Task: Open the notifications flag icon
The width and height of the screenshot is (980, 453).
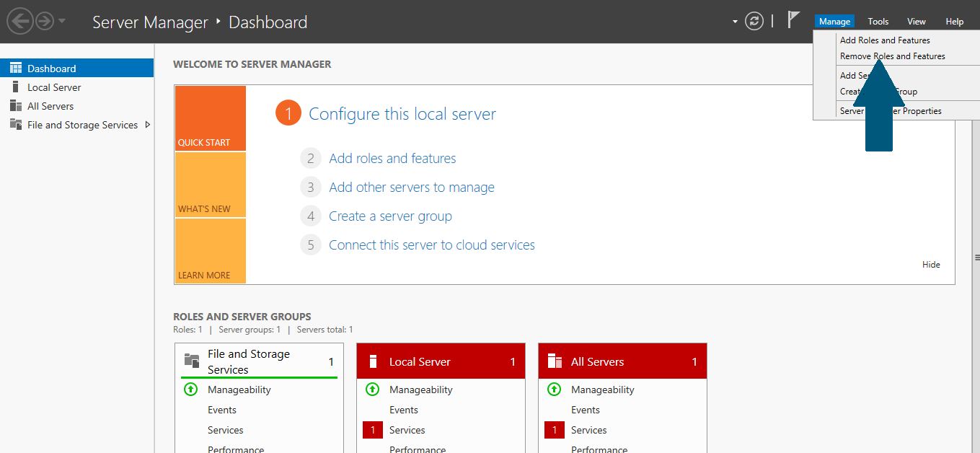Action: [x=793, y=20]
